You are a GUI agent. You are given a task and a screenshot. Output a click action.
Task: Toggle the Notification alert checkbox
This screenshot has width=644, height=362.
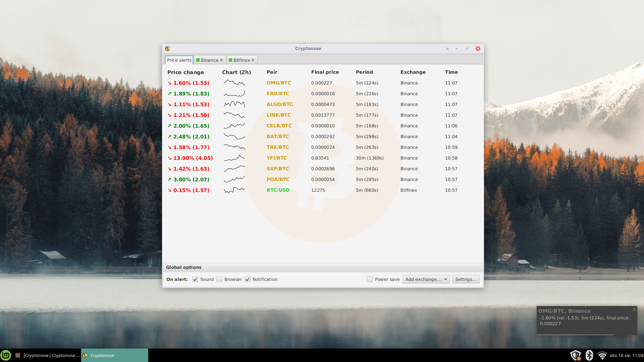248,279
